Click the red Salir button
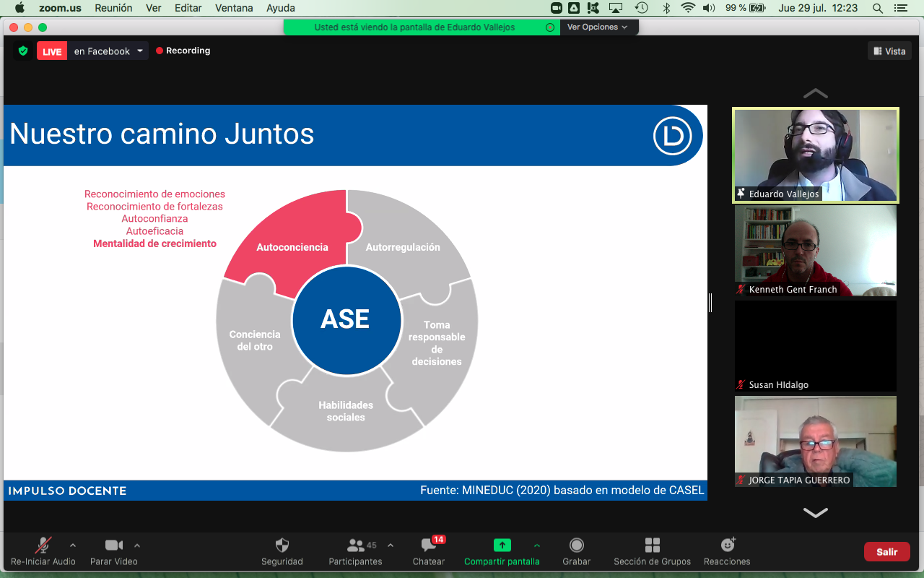The image size is (924, 578). 886,552
